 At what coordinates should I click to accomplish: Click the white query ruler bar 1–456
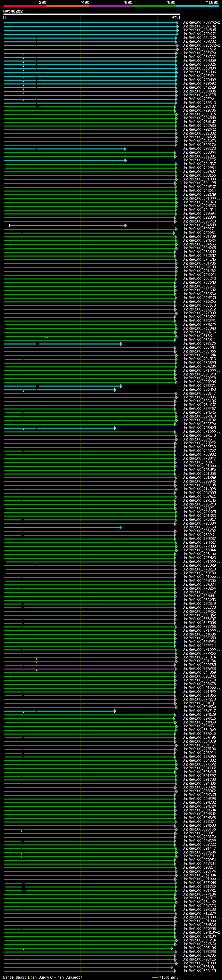[92, 15]
